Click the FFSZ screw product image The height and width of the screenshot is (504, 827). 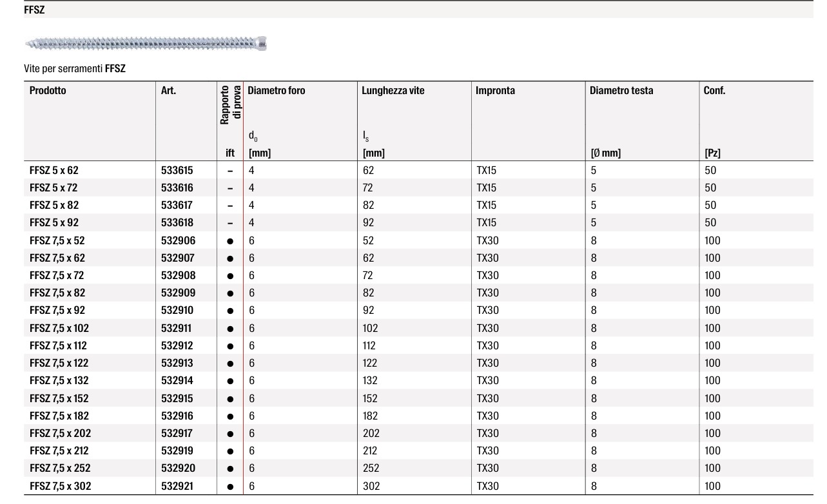click(x=146, y=44)
